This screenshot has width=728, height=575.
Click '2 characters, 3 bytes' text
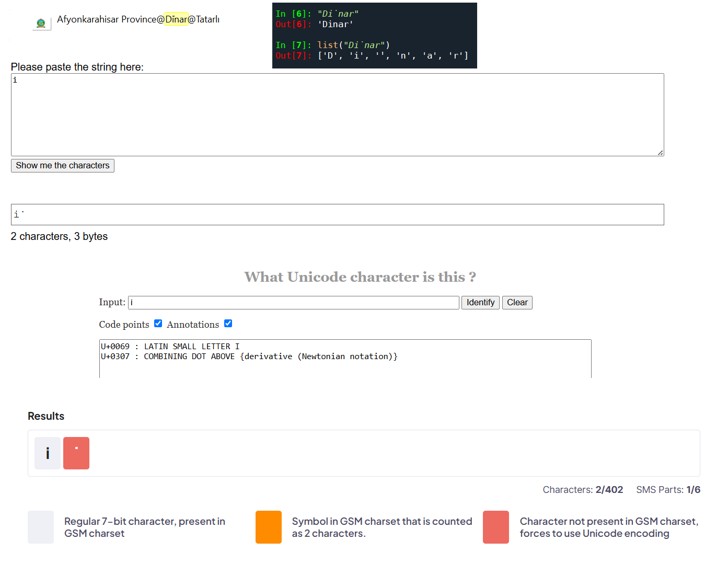click(59, 236)
